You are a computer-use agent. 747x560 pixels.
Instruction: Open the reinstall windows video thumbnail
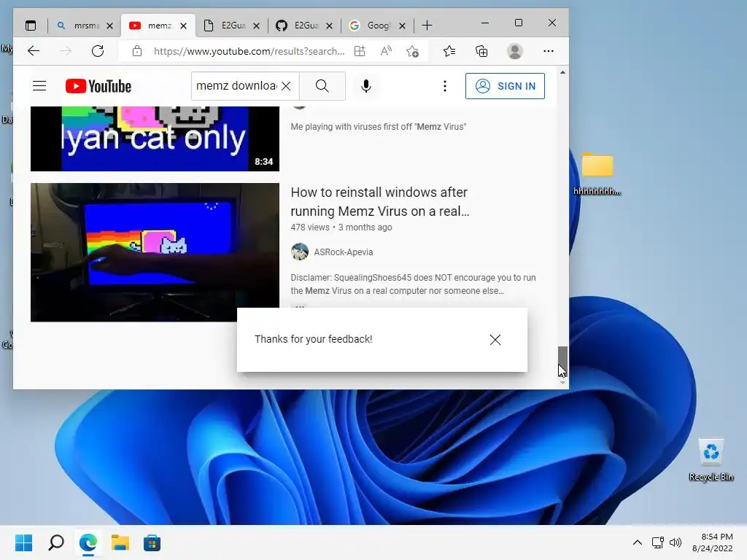pyautogui.click(x=155, y=252)
